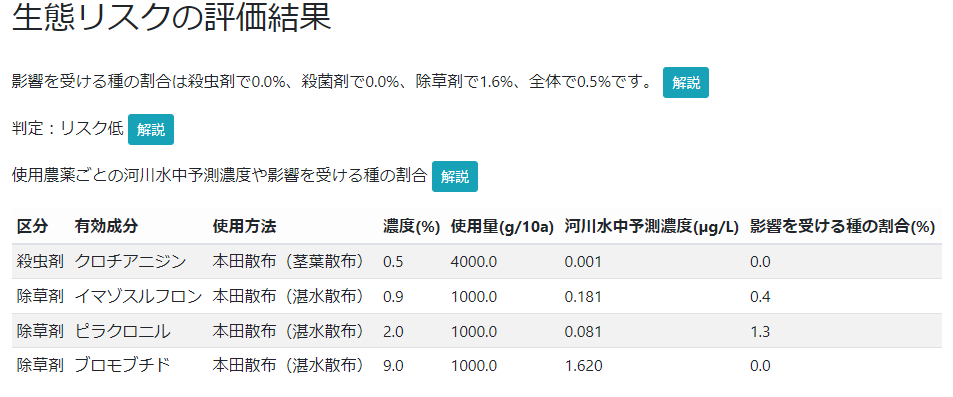
Task: Click the 使用農薬ごとの河川水中予測濃度や影響を受ける種の割合 text
Action: click(x=219, y=176)
